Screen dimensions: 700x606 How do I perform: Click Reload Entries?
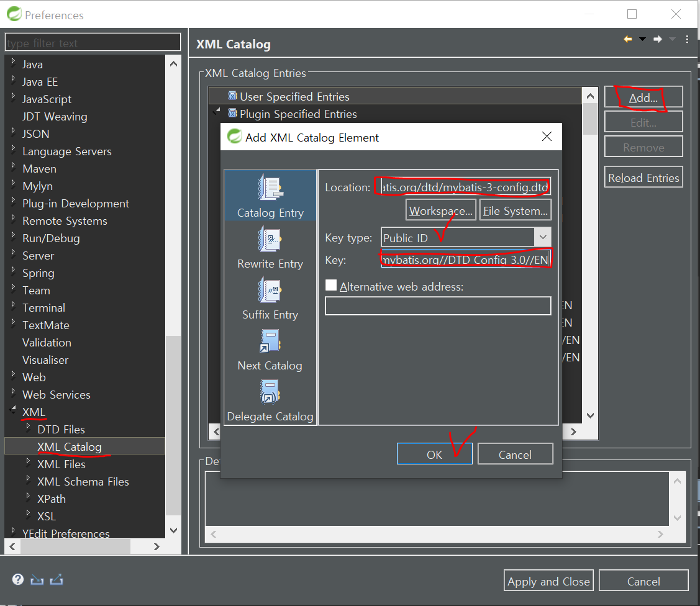coord(643,177)
